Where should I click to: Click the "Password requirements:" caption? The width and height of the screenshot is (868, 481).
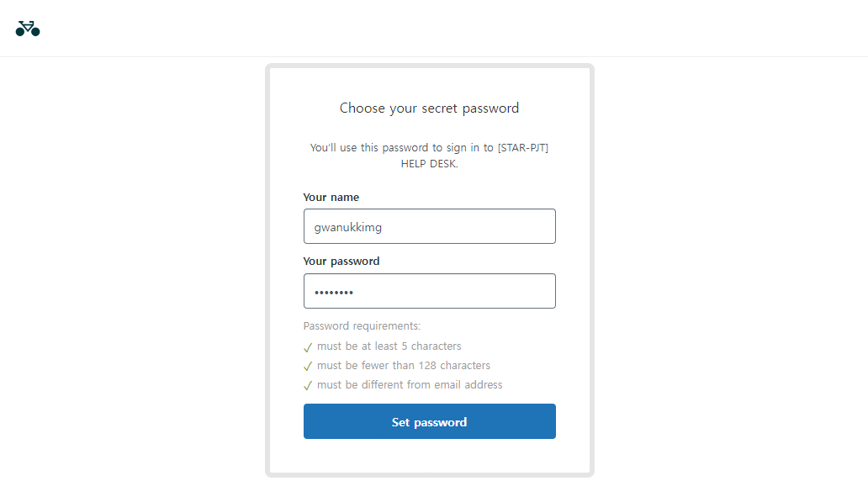[362, 326]
